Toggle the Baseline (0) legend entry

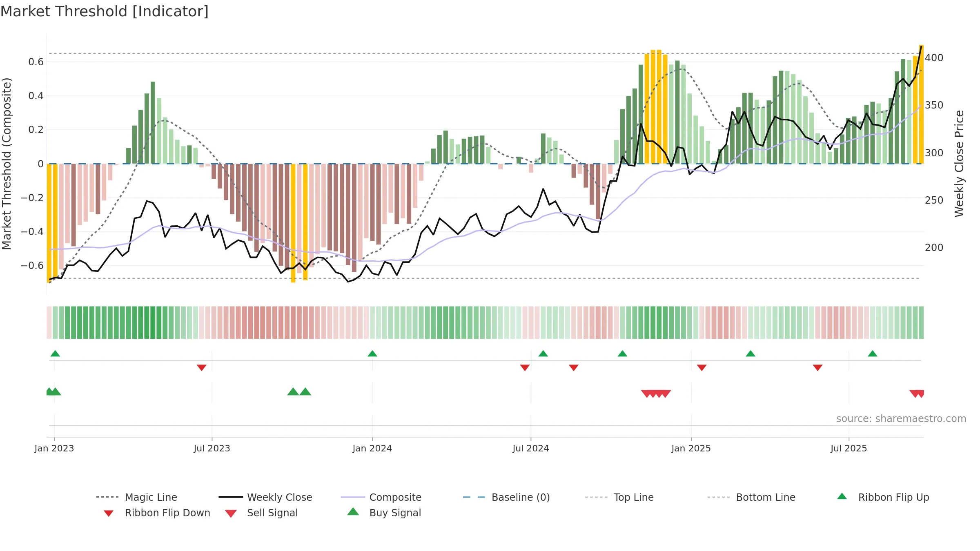click(x=506, y=497)
